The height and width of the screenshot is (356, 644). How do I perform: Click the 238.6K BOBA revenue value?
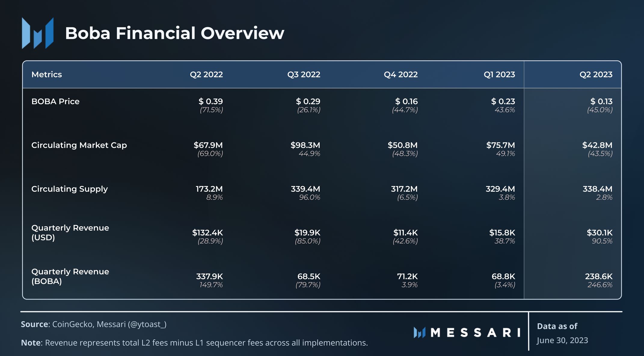tap(599, 276)
